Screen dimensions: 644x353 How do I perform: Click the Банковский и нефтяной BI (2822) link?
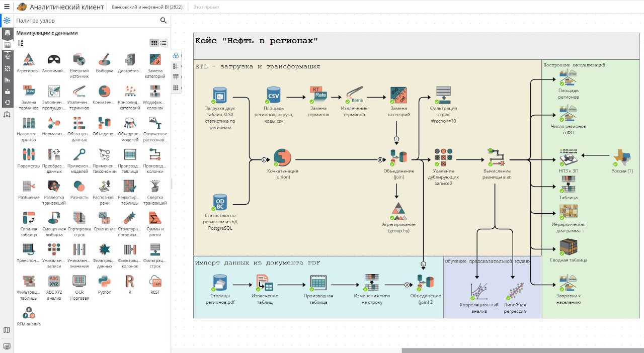pyautogui.click(x=146, y=7)
